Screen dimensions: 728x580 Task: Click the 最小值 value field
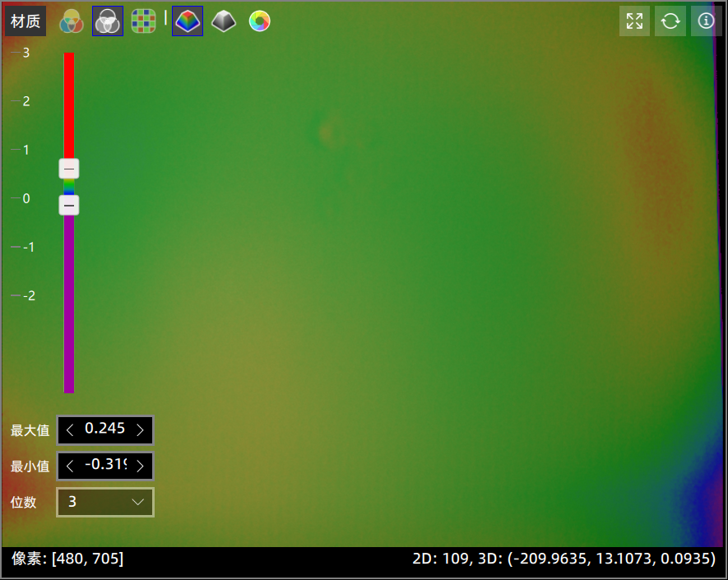(x=104, y=466)
